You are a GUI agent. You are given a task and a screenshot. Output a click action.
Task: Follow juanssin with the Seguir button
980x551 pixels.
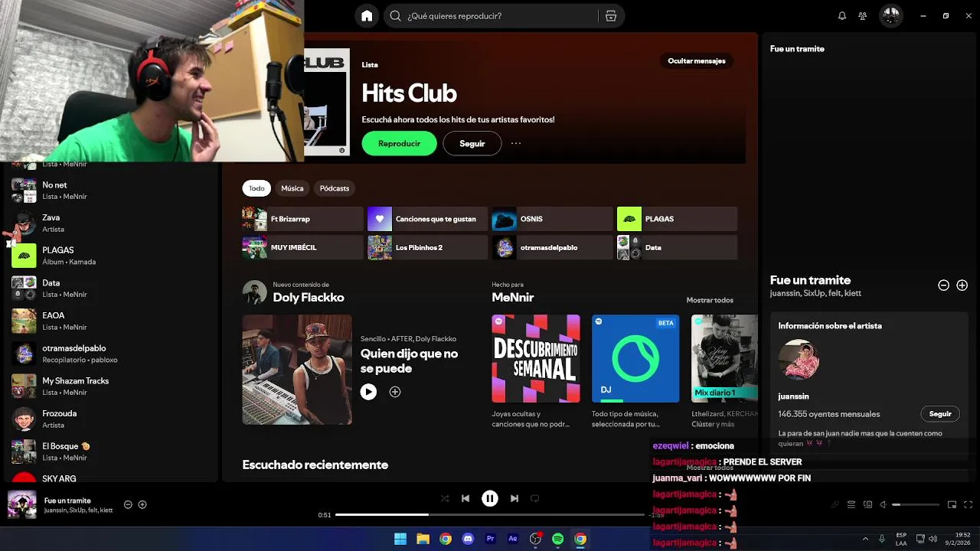pyautogui.click(x=940, y=414)
